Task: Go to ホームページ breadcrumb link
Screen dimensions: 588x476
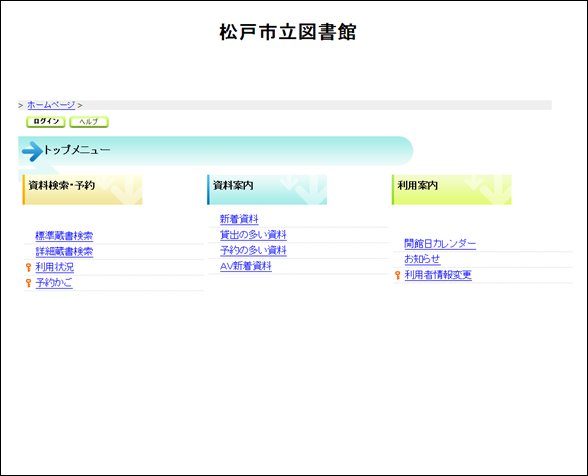Action: [x=51, y=105]
